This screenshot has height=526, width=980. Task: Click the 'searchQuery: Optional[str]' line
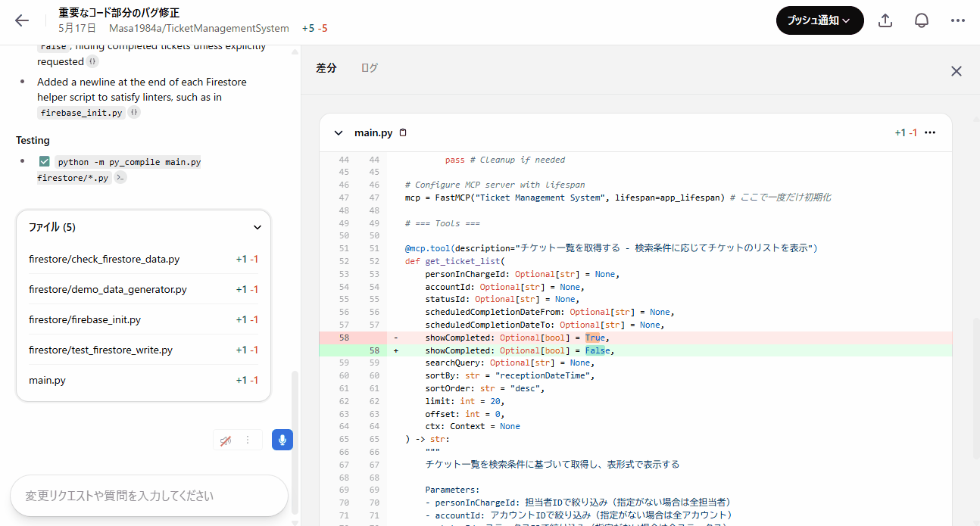508,363
